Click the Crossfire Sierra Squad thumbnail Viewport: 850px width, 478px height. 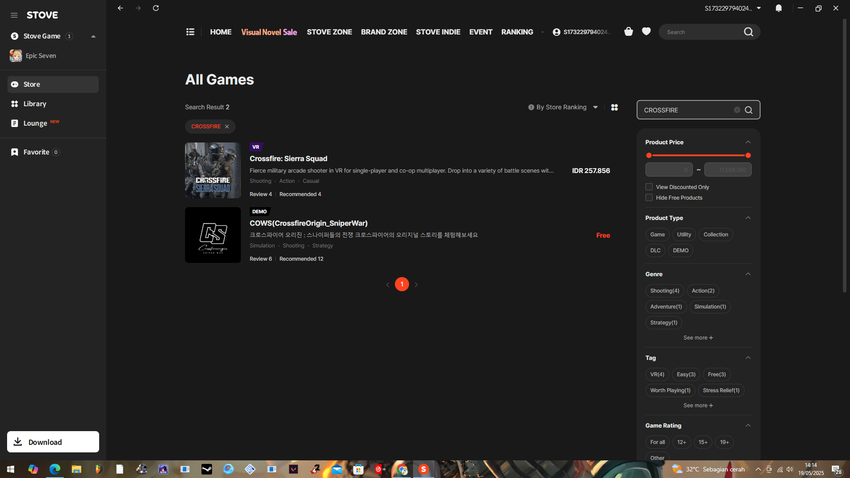[x=212, y=170]
